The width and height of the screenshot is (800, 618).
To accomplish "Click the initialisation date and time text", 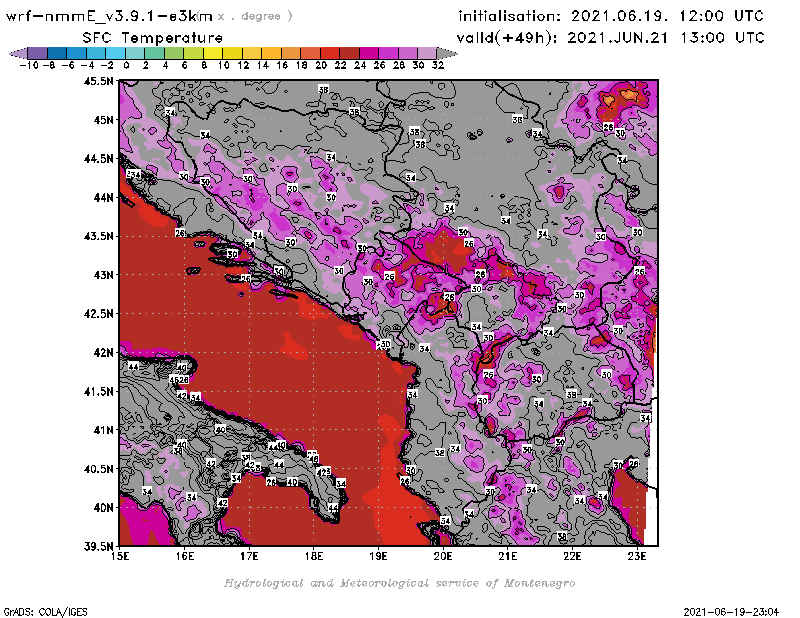I will click(x=611, y=16).
